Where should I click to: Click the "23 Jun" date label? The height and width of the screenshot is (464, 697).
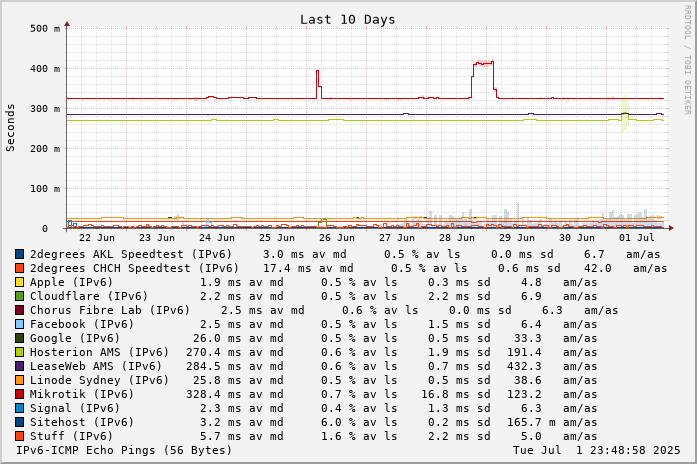(157, 238)
